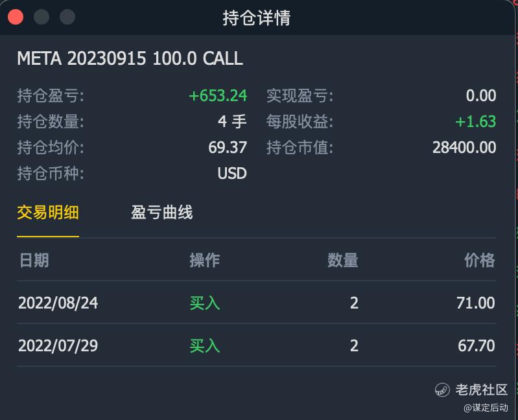Click the 日期 column header

click(34, 260)
